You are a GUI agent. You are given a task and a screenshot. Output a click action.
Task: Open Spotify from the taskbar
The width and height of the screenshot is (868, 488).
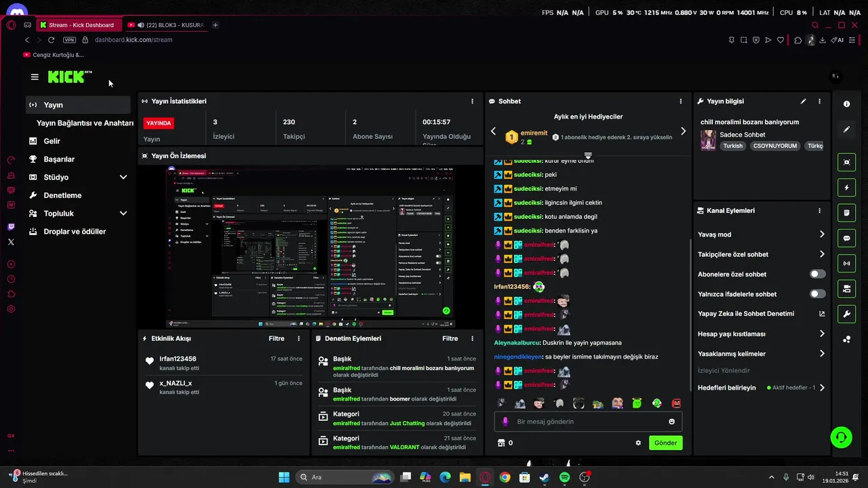[x=564, y=477]
